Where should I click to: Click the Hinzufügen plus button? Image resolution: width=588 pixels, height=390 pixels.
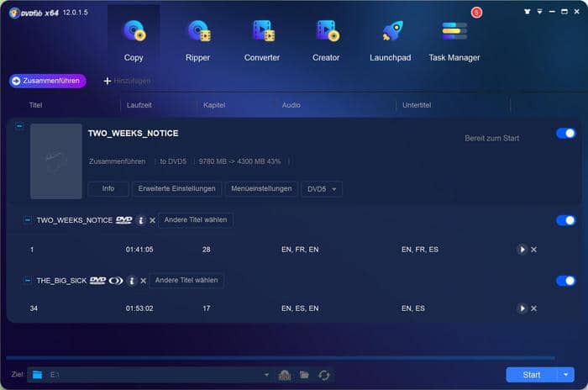pyautogui.click(x=127, y=81)
